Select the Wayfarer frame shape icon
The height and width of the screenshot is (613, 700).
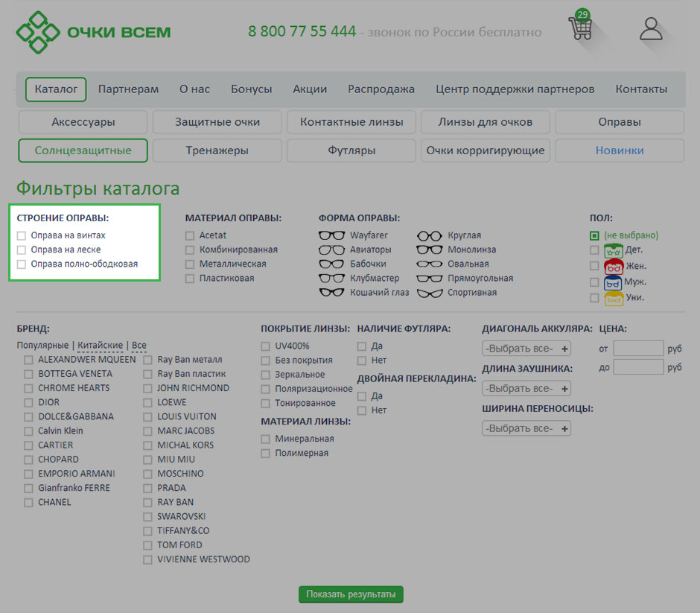pyautogui.click(x=331, y=235)
